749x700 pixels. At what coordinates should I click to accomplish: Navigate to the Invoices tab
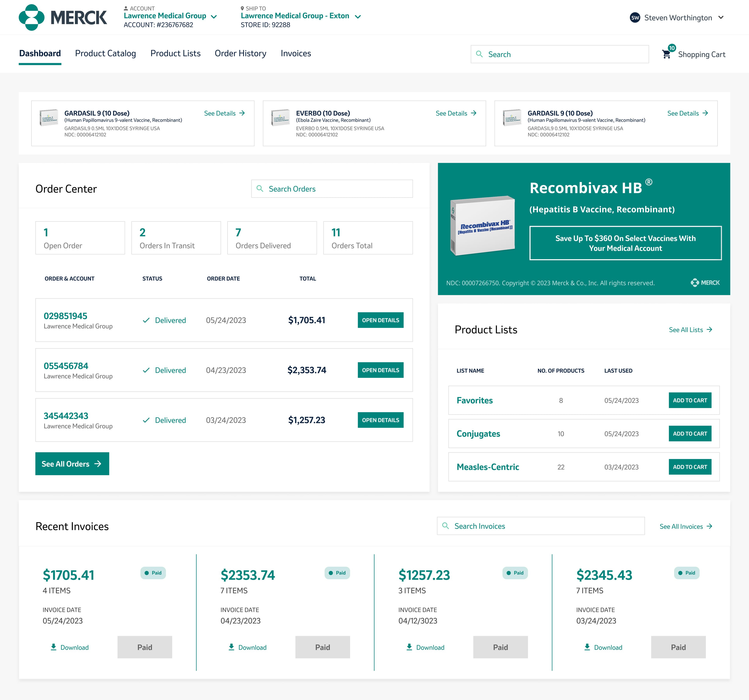click(296, 53)
